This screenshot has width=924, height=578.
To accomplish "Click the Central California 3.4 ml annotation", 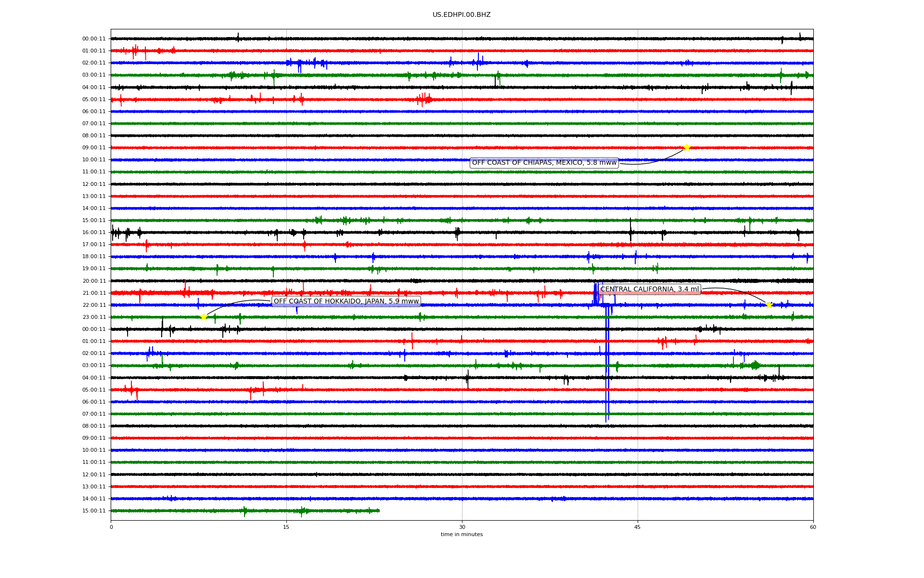I will click(650, 289).
